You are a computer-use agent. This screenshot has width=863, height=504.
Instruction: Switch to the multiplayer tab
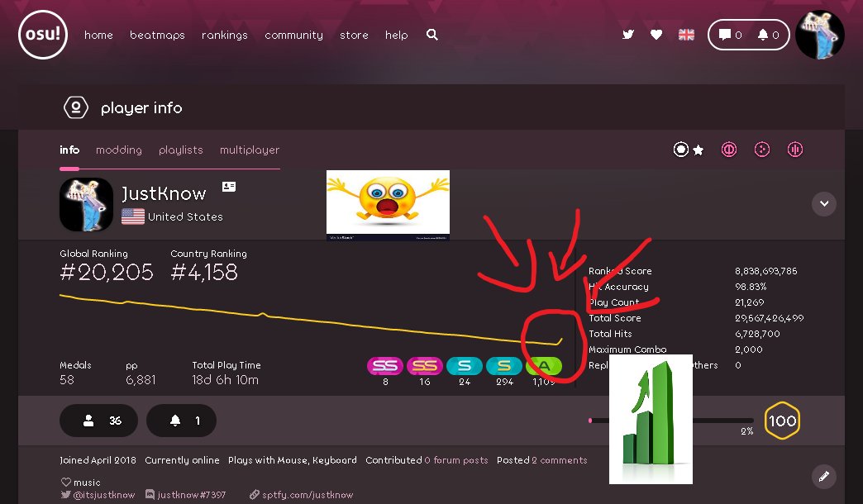point(250,150)
